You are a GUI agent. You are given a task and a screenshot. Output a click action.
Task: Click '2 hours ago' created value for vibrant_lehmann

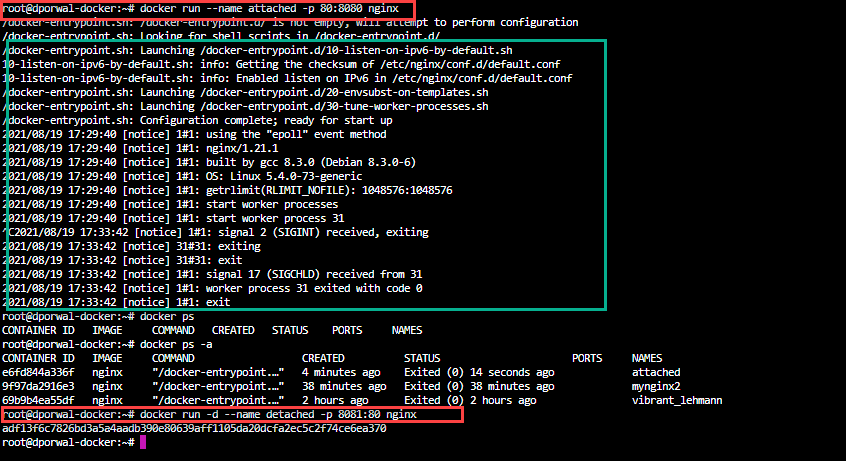pos(335,401)
